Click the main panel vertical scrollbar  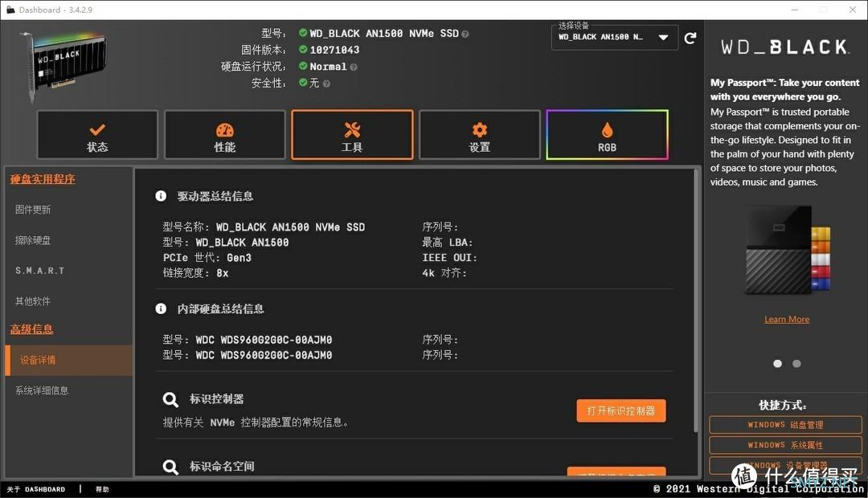tap(696, 301)
